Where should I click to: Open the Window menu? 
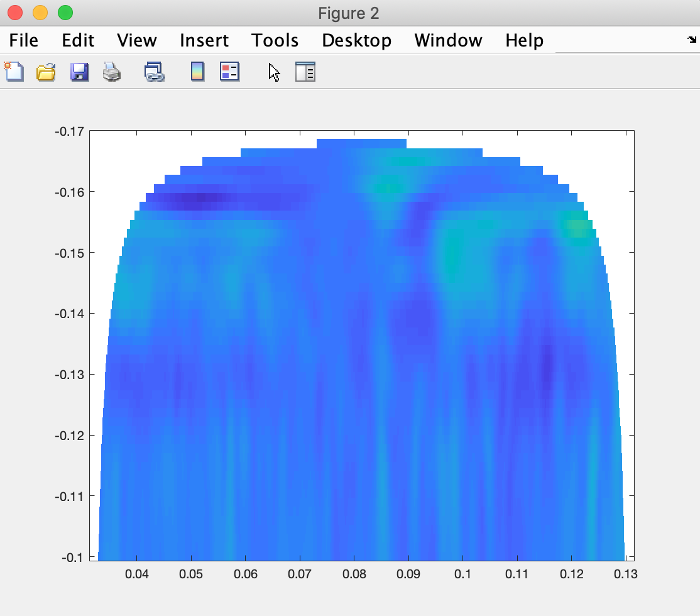point(448,40)
